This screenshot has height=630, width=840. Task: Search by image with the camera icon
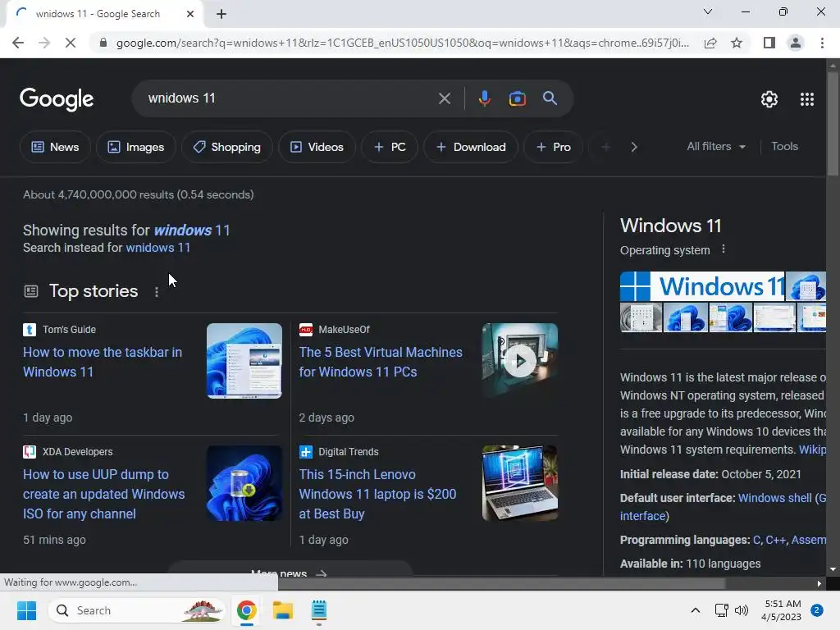pos(517,98)
